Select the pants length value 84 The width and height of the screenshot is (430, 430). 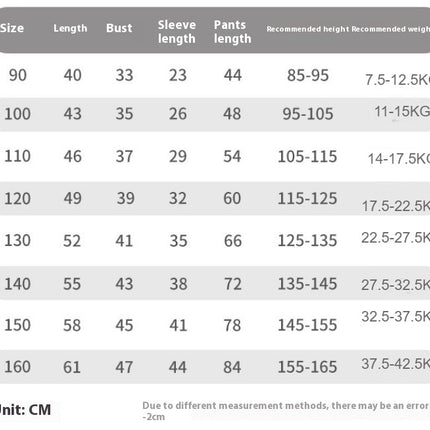232,367
